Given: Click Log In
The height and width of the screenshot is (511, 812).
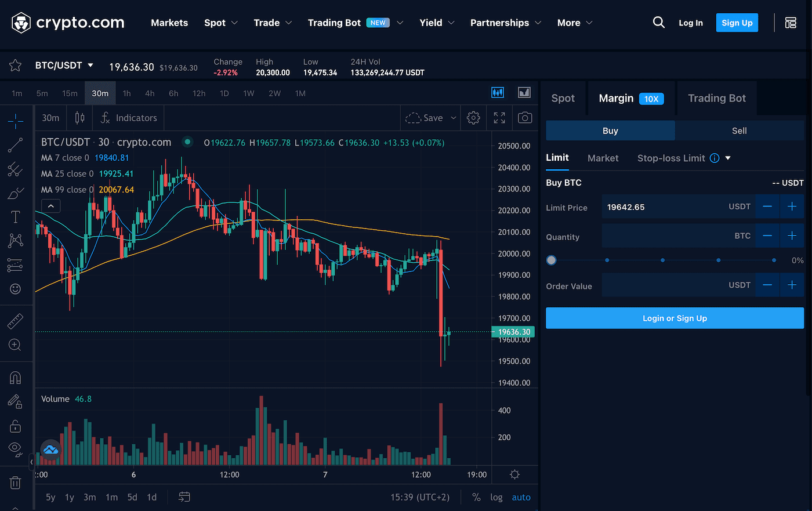Looking at the screenshot, I should coord(691,23).
